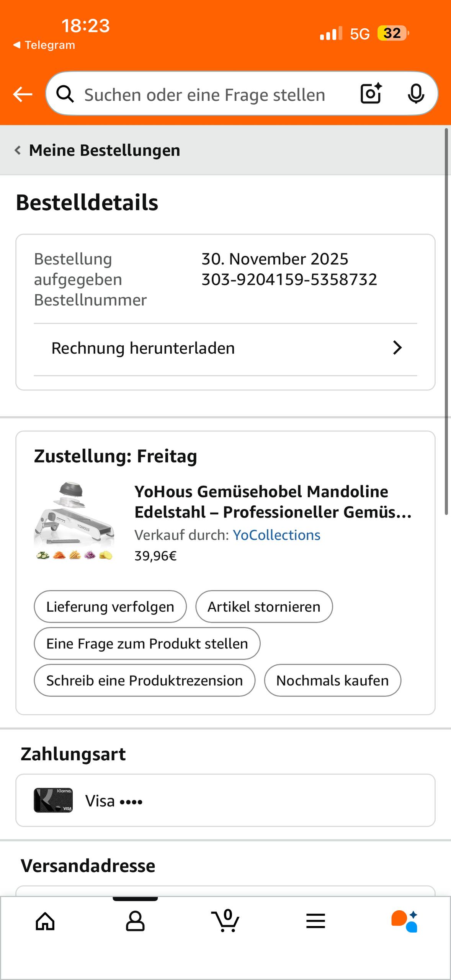Screen dimensions: 451x980
Task: Open YoCollections seller link
Action: [x=276, y=535]
